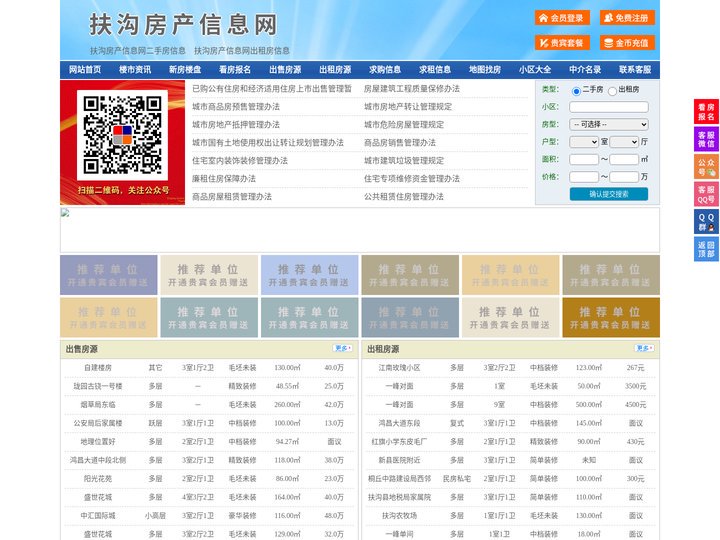Open 城市房地产抵押管理办法 link
Image resolution: width=720 pixels, height=540 pixels.
click(x=236, y=124)
